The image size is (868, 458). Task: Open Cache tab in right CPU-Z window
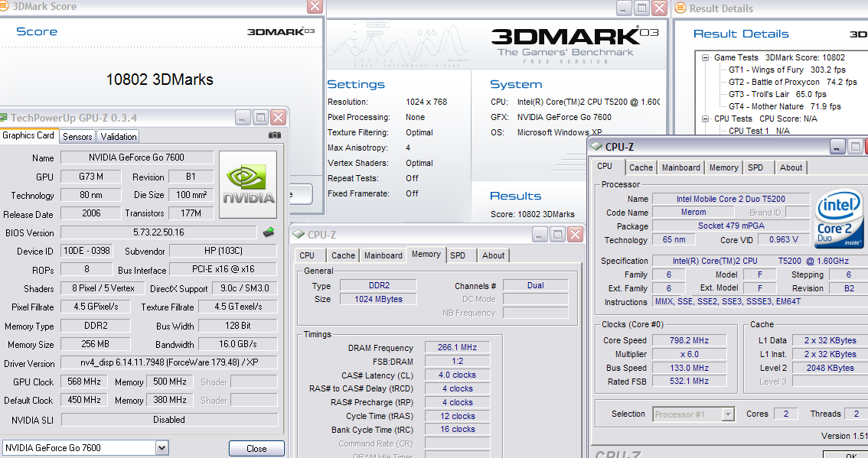(641, 167)
